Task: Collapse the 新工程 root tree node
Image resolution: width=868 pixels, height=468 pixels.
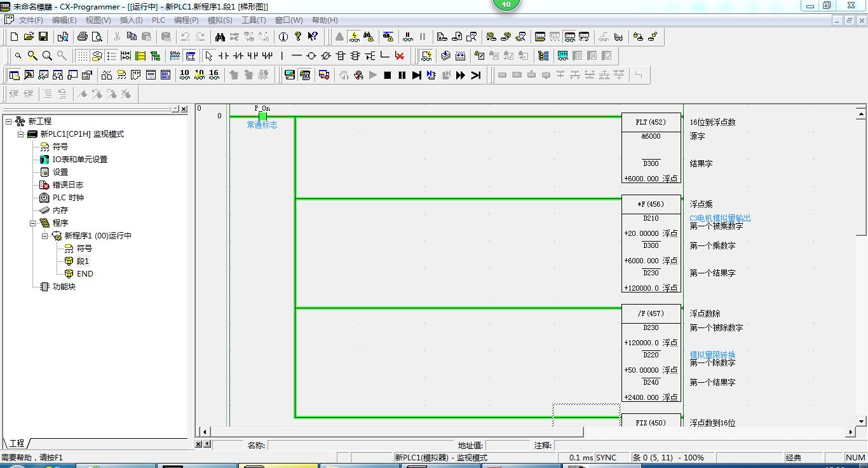Action: 8,121
